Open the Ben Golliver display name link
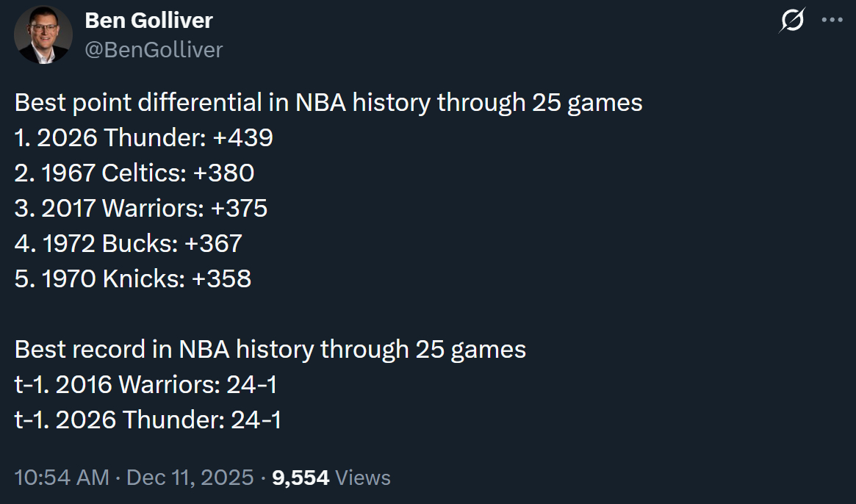 click(148, 21)
